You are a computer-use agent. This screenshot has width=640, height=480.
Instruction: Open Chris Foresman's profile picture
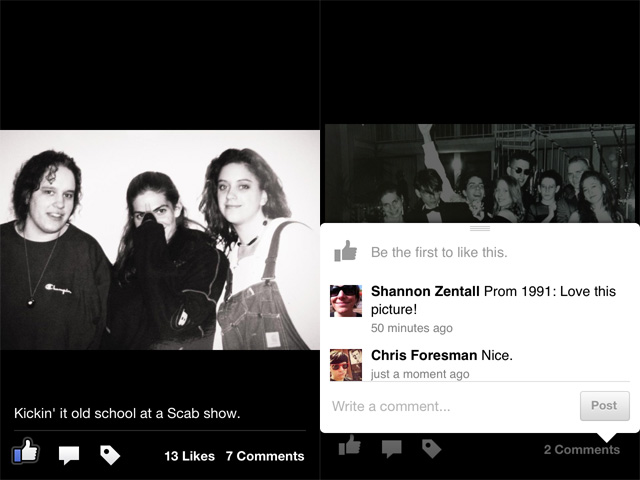click(346, 365)
